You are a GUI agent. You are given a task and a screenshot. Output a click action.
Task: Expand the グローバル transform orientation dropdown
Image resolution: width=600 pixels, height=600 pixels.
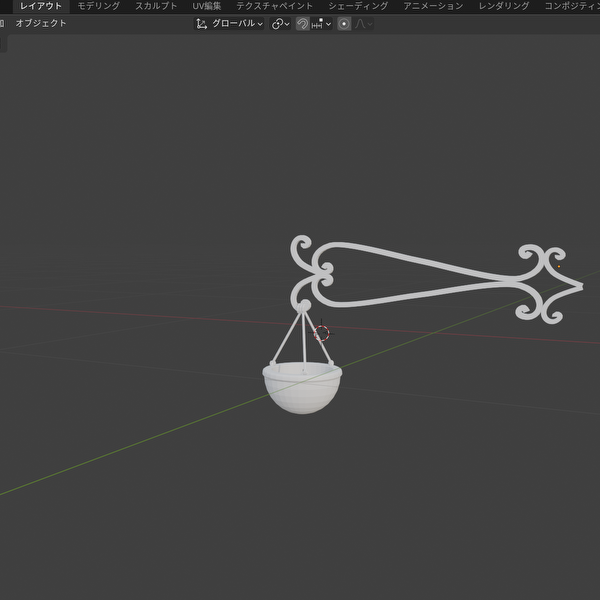pyautogui.click(x=237, y=23)
